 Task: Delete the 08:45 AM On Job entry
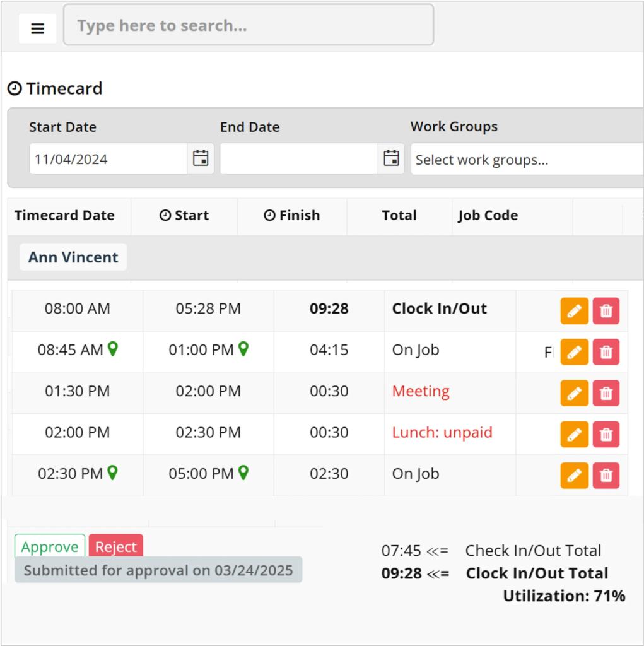[x=606, y=352]
